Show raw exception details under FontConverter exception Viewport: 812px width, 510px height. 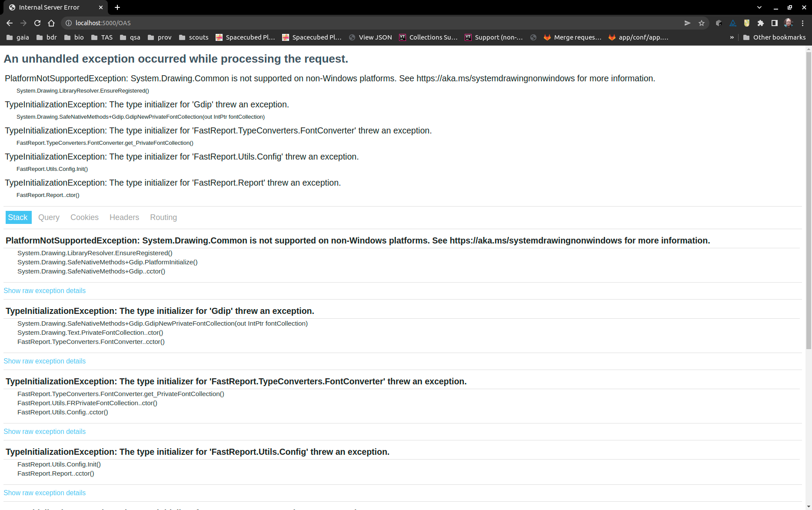tap(45, 432)
